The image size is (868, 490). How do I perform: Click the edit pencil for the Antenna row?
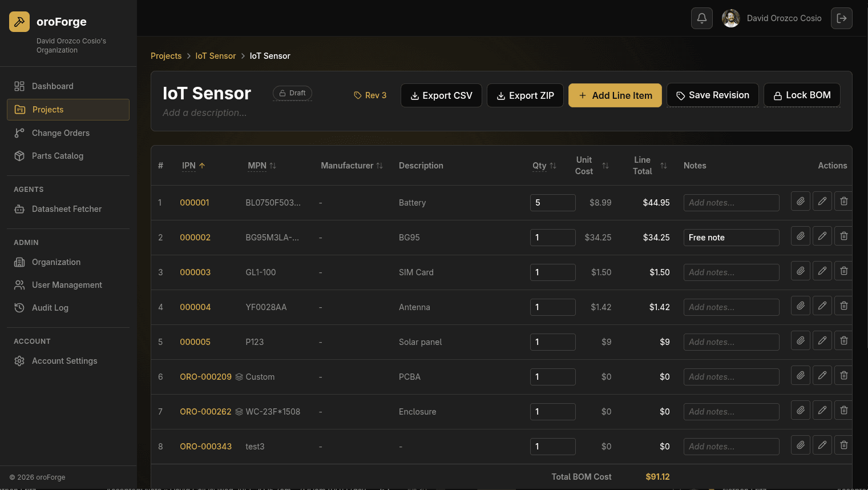822,306
